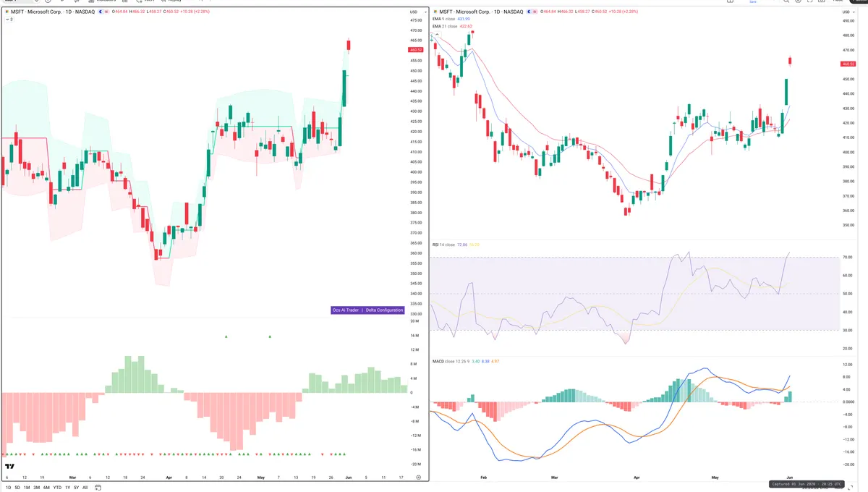Select the YTD time range button
Screen dimensions: 868x492
[57, 488]
